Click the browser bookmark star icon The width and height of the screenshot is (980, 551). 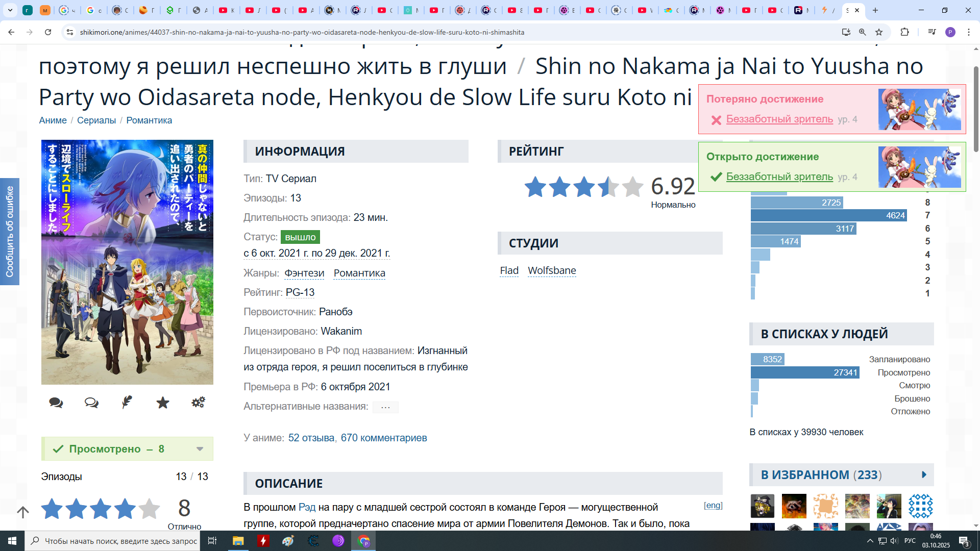pos(879,32)
